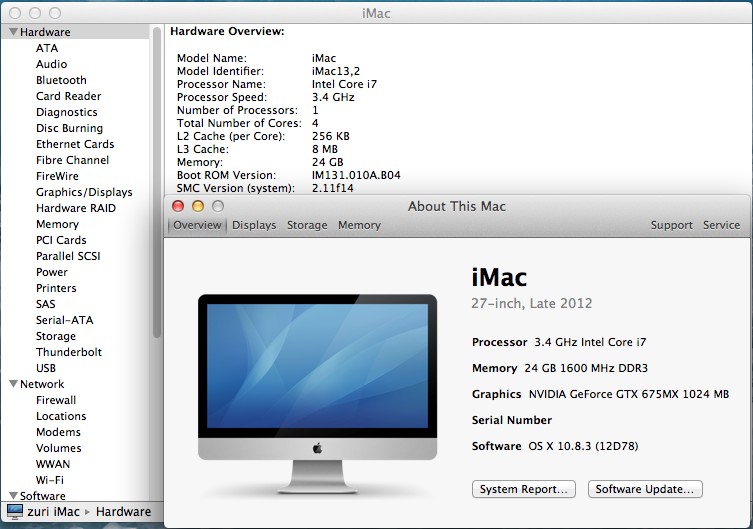The image size is (753, 529).
Task: Select Parallel SCSI entry
Action: pyautogui.click(x=68, y=256)
